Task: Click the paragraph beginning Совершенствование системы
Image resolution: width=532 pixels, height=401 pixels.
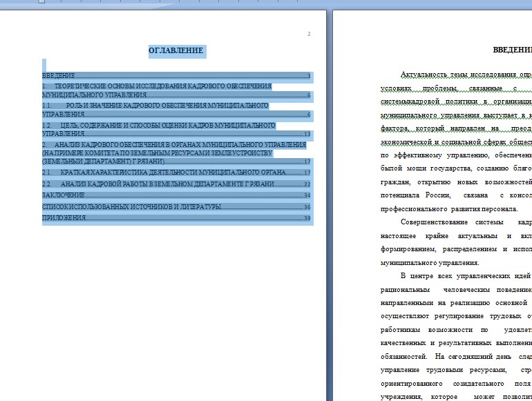Action: [456, 242]
